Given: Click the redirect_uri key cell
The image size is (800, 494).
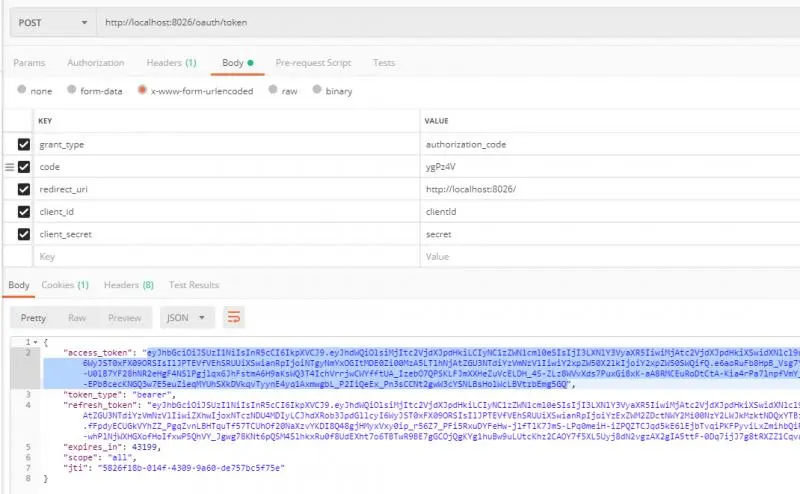Looking at the screenshot, I should pyautogui.click(x=227, y=189).
